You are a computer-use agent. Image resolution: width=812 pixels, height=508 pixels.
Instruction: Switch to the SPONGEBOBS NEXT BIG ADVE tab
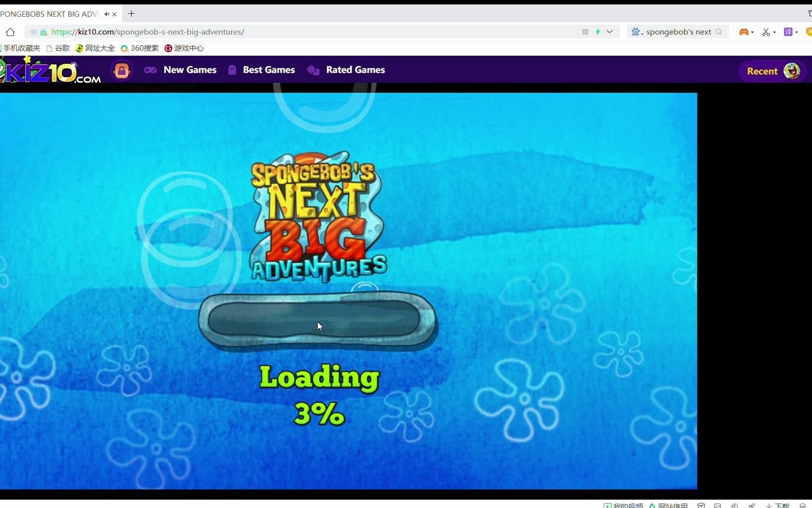pos(49,14)
